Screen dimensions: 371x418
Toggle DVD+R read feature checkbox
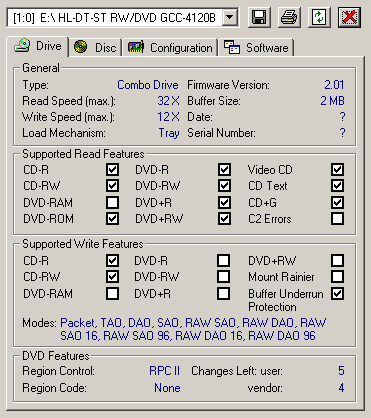(224, 202)
